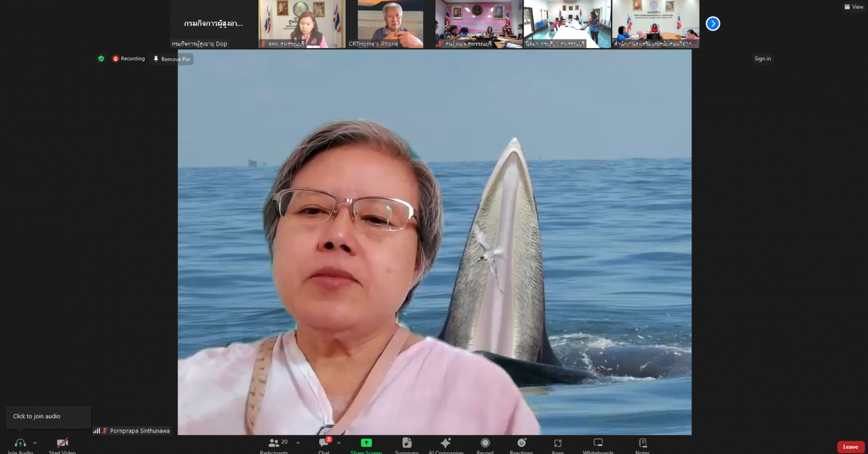Select the CRTHome's iPhone video thumbnail
868x454 pixels.
pos(390,24)
